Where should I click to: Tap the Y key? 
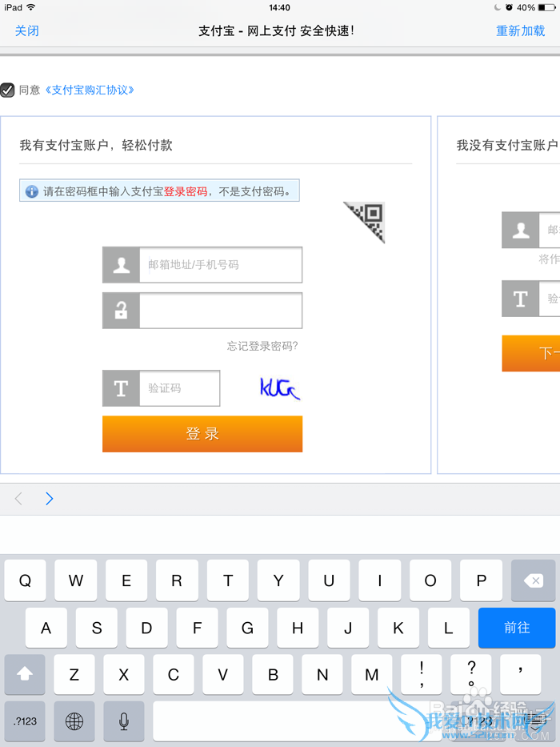tap(278, 580)
